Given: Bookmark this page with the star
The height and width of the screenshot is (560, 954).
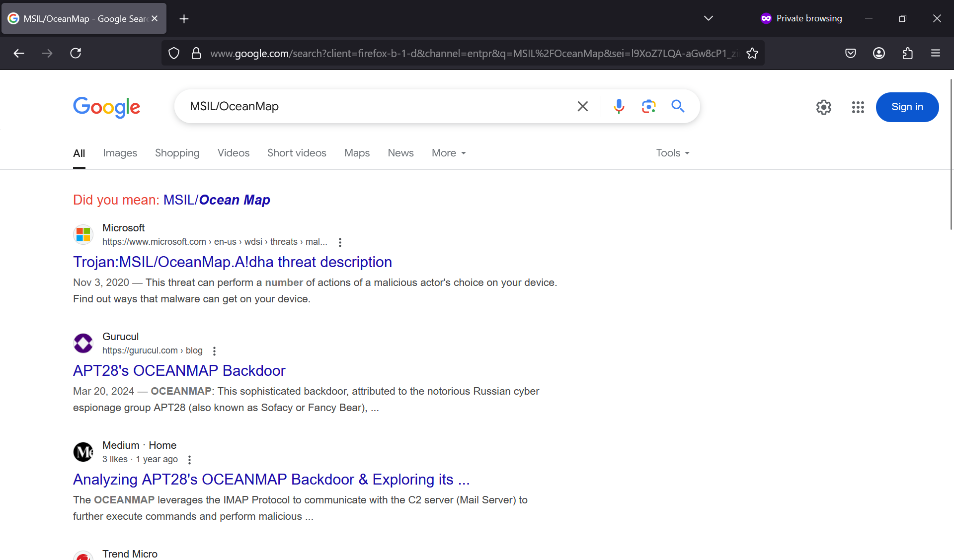Looking at the screenshot, I should (752, 53).
